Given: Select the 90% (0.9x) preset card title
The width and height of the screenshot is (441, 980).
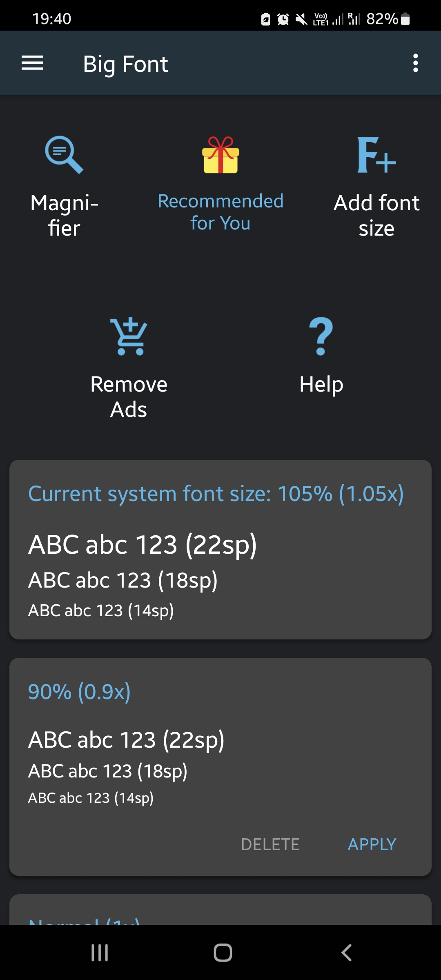Looking at the screenshot, I should pyautogui.click(x=79, y=692).
